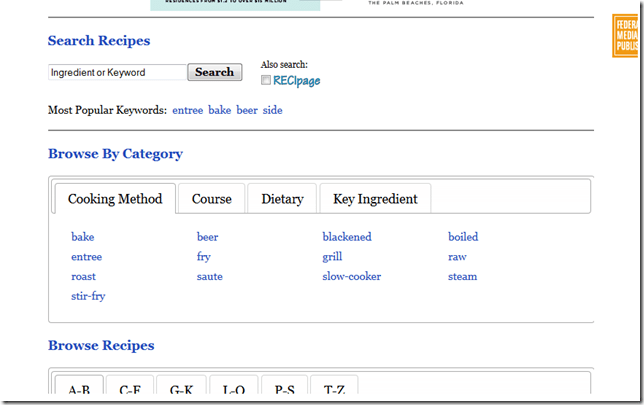Switch to the Course tab
644x405 pixels.
[x=211, y=199]
